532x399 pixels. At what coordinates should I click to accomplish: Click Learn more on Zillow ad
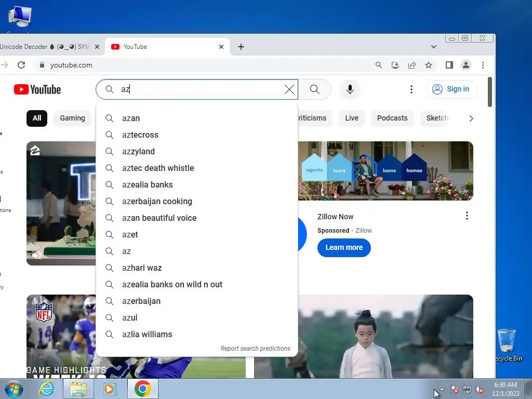click(x=344, y=248)
